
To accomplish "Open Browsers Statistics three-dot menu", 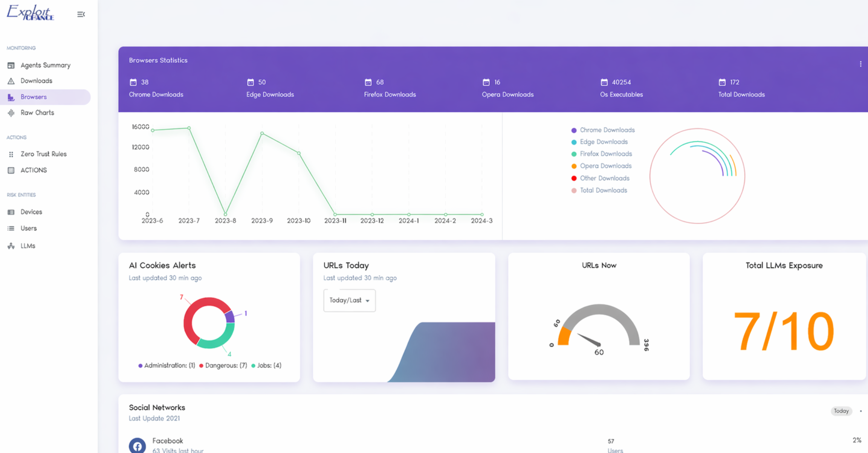I will (x=860, y=64).
